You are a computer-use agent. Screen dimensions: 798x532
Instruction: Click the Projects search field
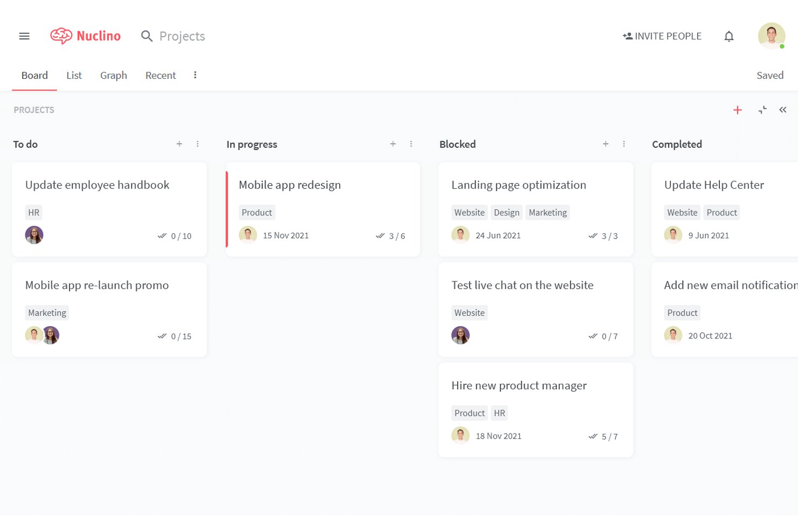click(x=182, y=36)
